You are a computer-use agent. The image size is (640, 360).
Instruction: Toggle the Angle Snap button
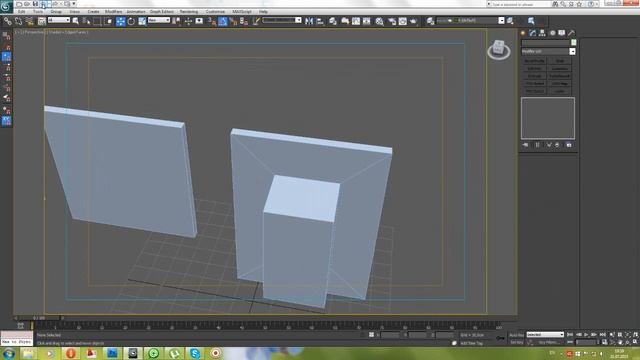click(222, 21)
